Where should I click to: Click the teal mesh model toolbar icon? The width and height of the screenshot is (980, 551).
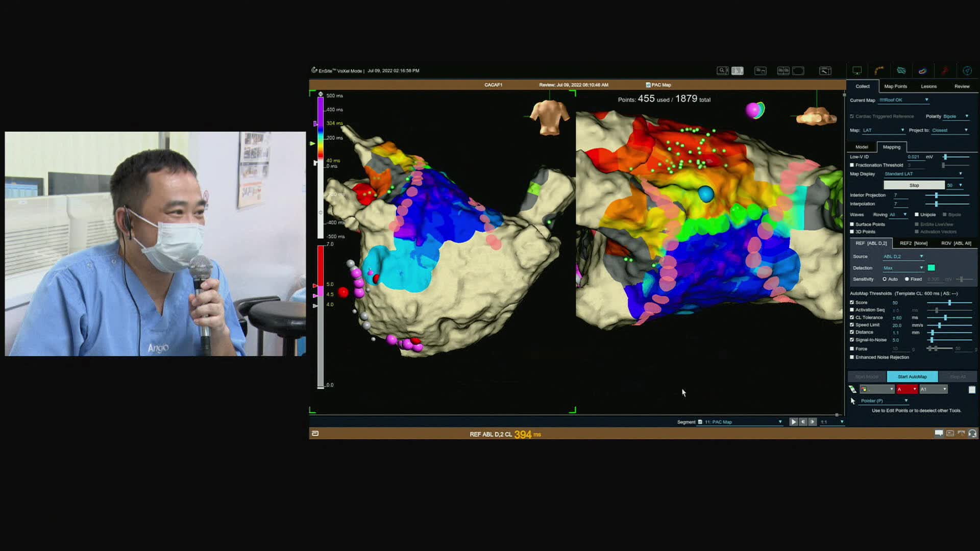pos(901,71)
